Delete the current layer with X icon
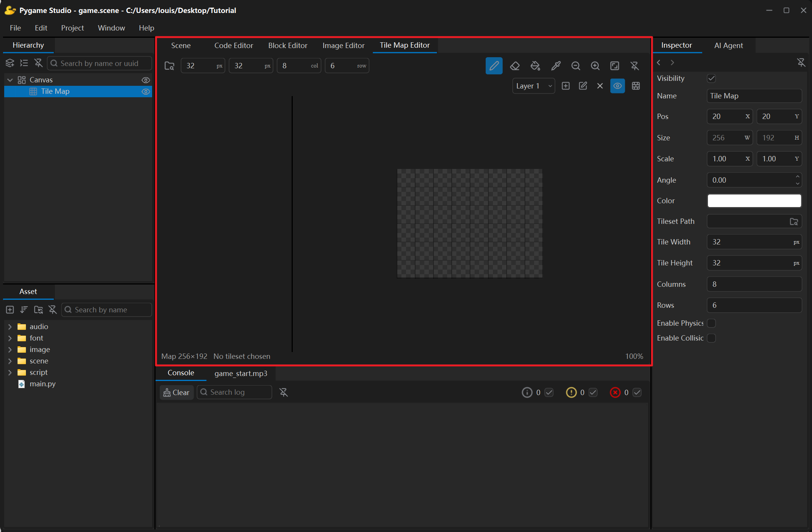Viewport: 812px width, 532px height. [600, 86]
